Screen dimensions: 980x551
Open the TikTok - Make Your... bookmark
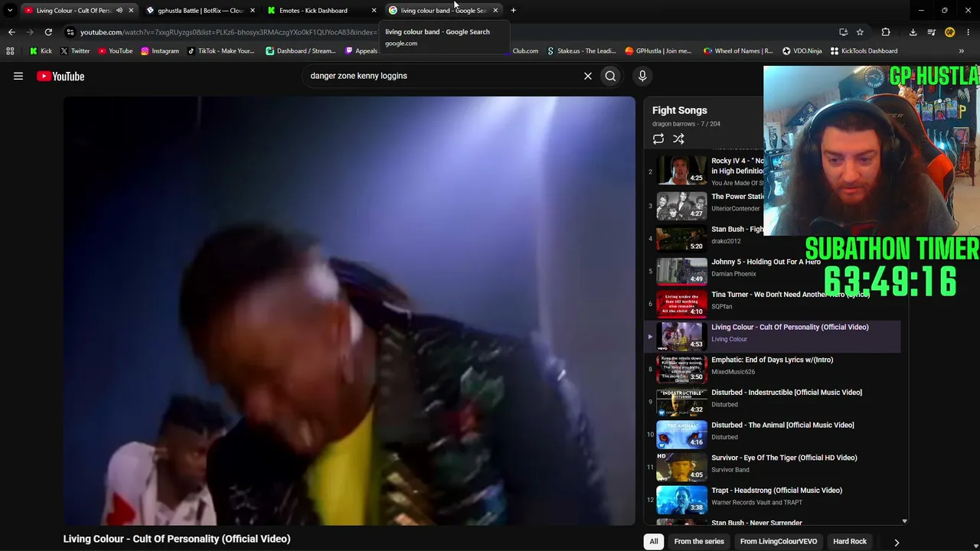coord(220,51)
